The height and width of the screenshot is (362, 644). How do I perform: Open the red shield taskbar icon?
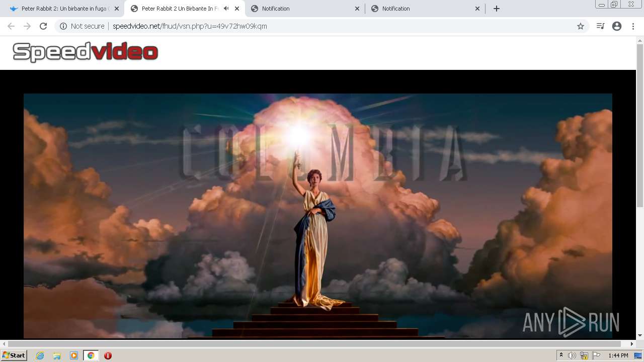108,355
